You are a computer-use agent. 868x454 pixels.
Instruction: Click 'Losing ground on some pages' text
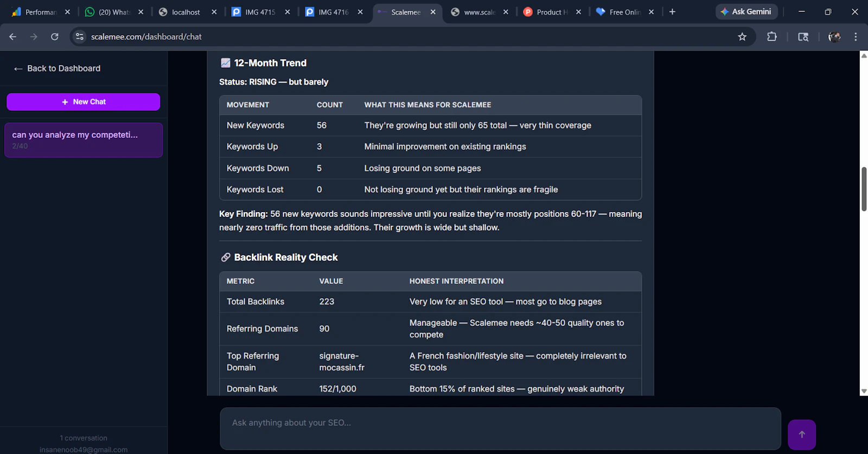[423, 168]
